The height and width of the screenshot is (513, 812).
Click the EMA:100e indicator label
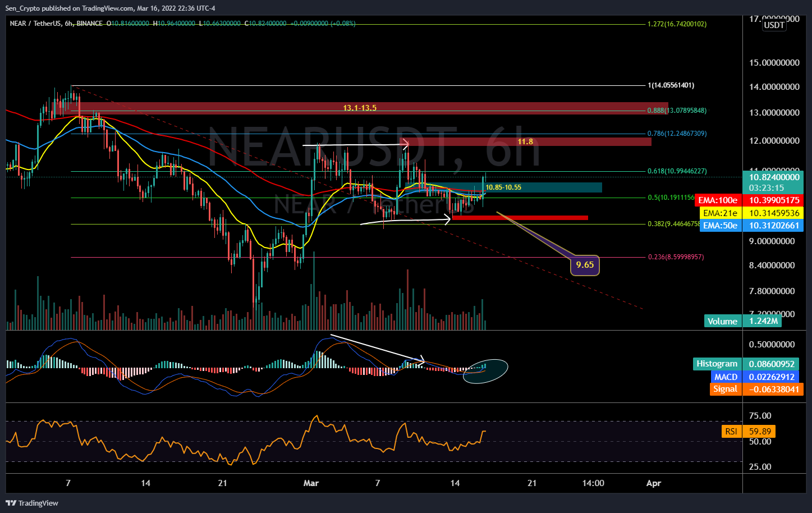(718, 200)
